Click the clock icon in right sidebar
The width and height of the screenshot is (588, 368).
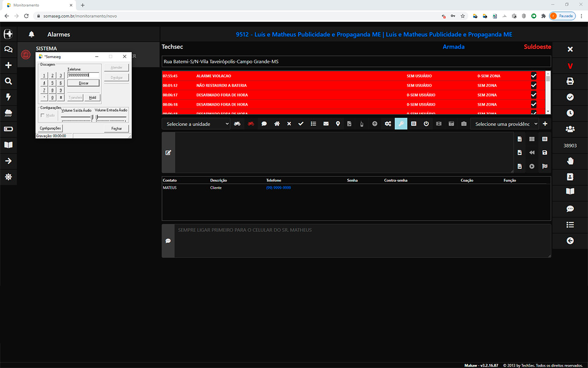coord(570,113)
